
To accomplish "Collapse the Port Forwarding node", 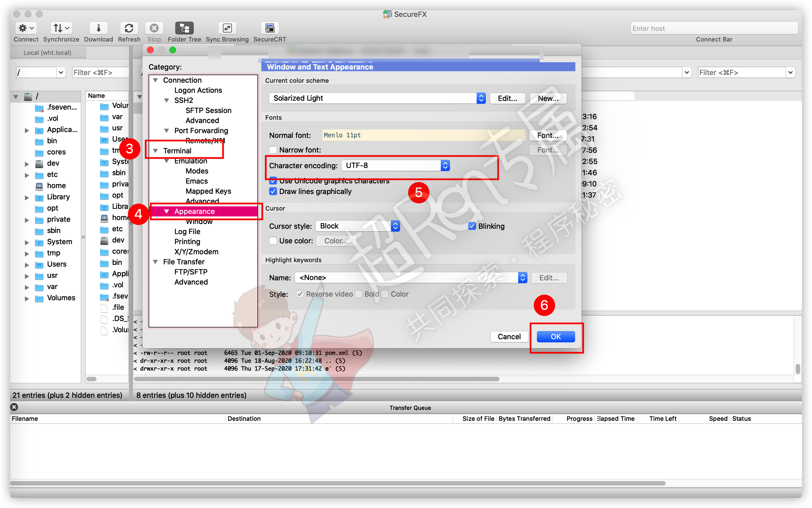I will [x=167, y=130].
